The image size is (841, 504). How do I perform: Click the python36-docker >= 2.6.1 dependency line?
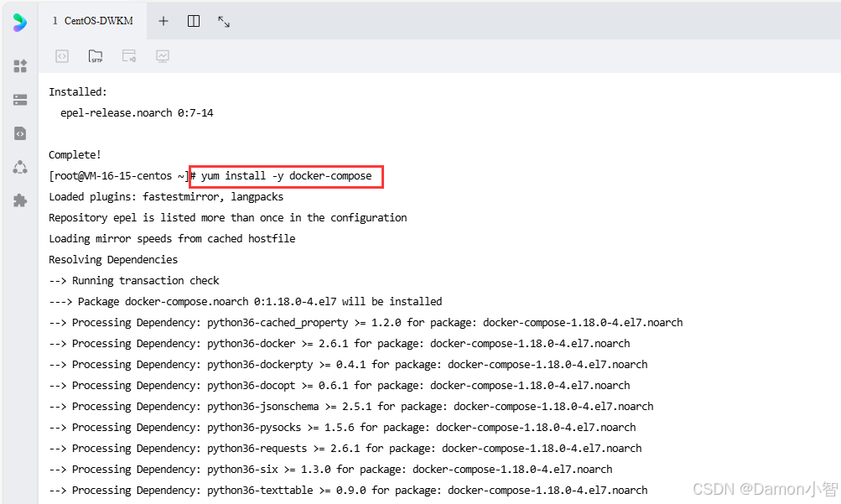(x=340, y=343)
